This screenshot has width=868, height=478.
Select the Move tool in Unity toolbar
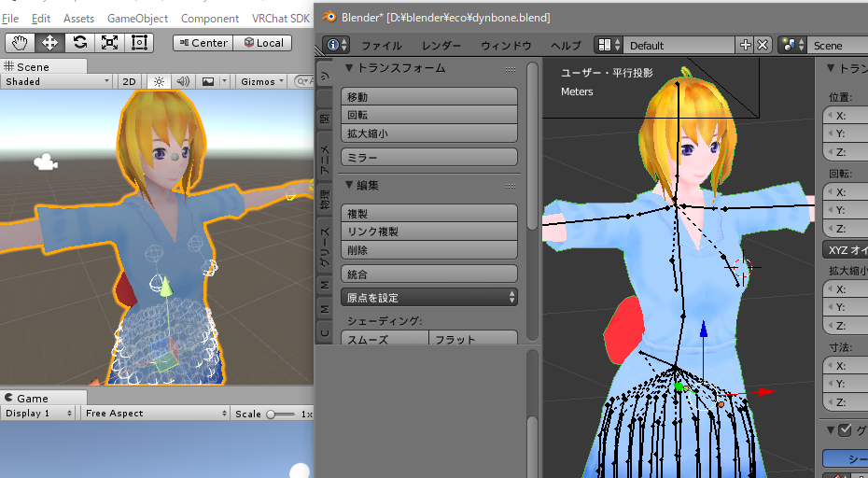click(49, 43)
